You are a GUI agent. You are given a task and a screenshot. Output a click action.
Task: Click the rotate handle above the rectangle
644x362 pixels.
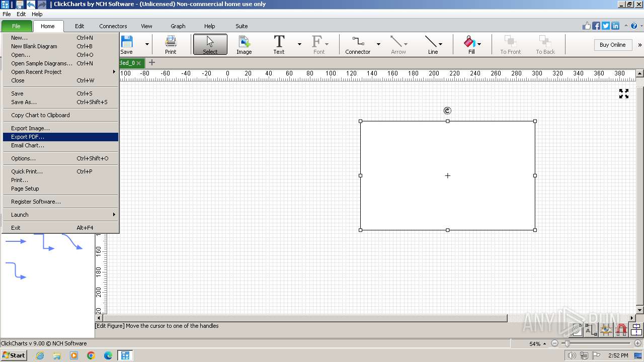coord(447,111)
